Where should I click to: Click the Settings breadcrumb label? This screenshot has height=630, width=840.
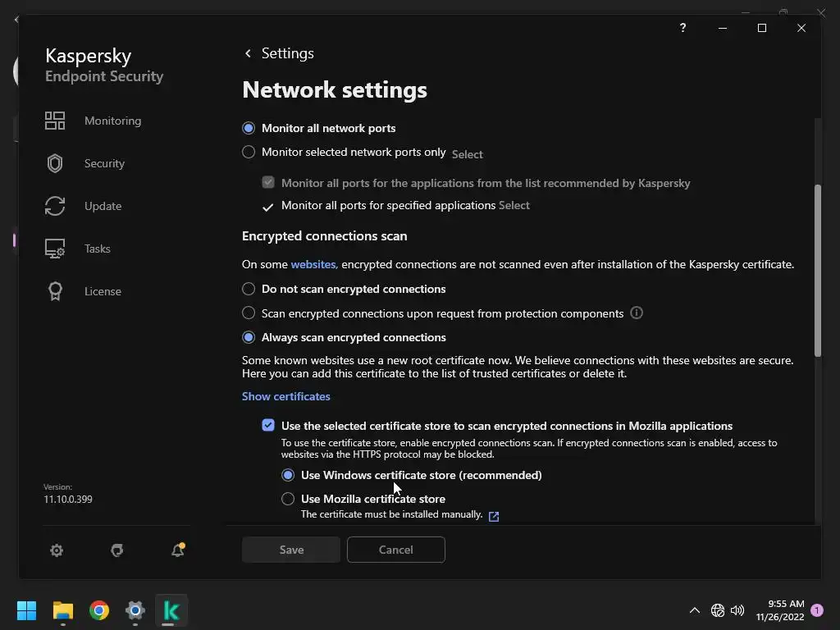point(288,53)
